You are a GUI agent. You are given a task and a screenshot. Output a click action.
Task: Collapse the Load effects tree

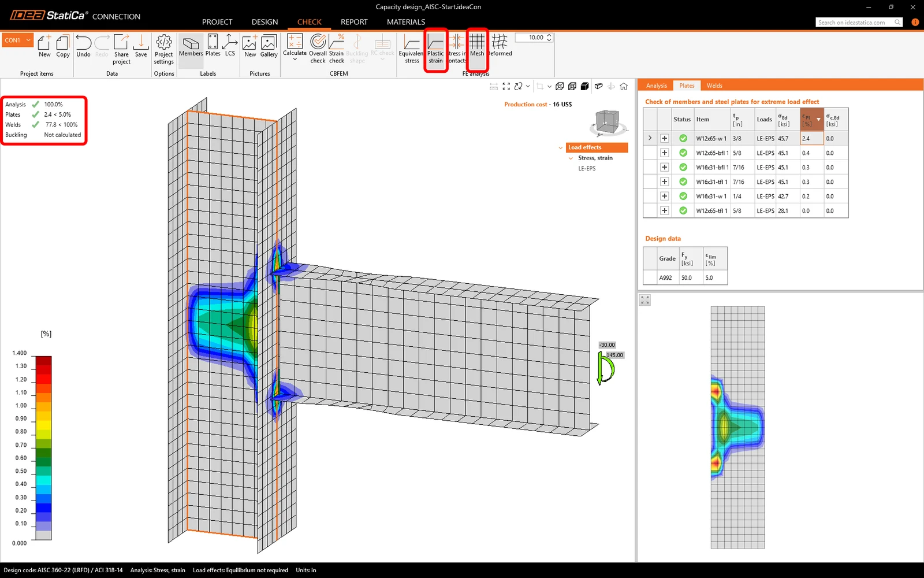[560, 147]
